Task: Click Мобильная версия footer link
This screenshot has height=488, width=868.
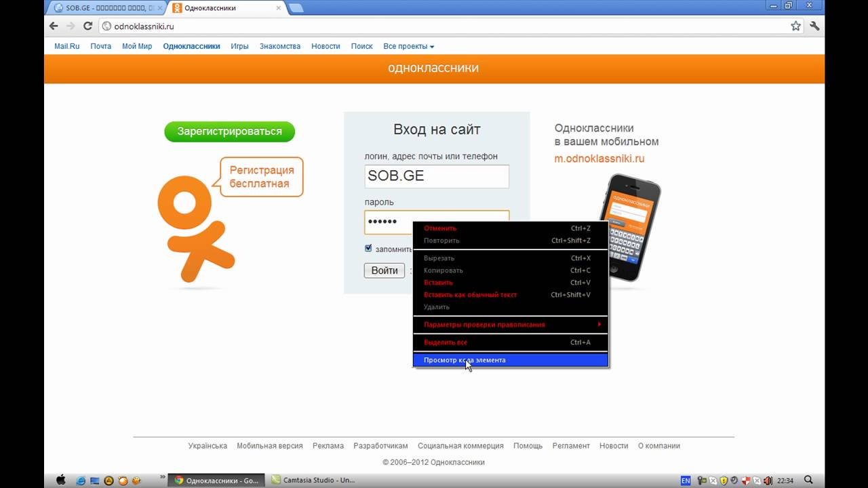Action: click(270, 446)
